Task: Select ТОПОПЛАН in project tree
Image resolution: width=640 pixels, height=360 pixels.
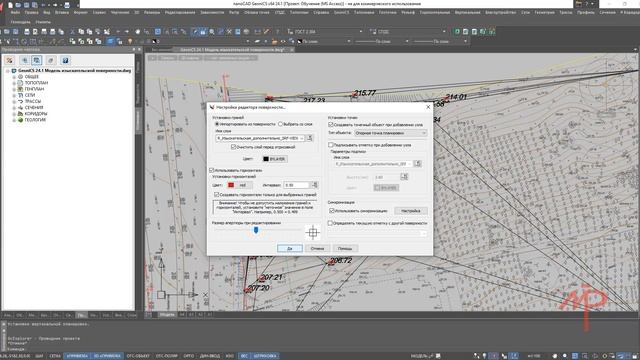Action: 36,83
